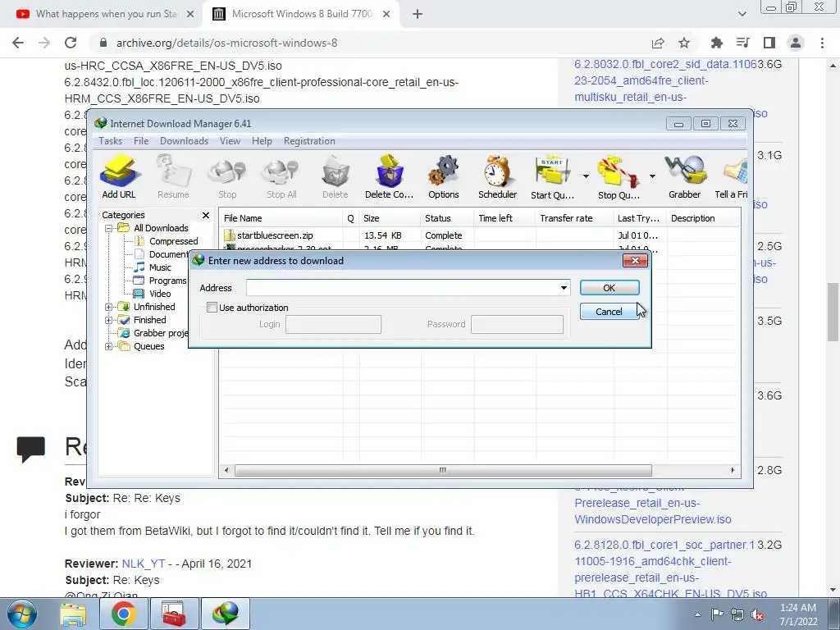This screenshot has width=840, height=630.
Task: Show hidden system tray icons arrow
Action: (697, 614)
